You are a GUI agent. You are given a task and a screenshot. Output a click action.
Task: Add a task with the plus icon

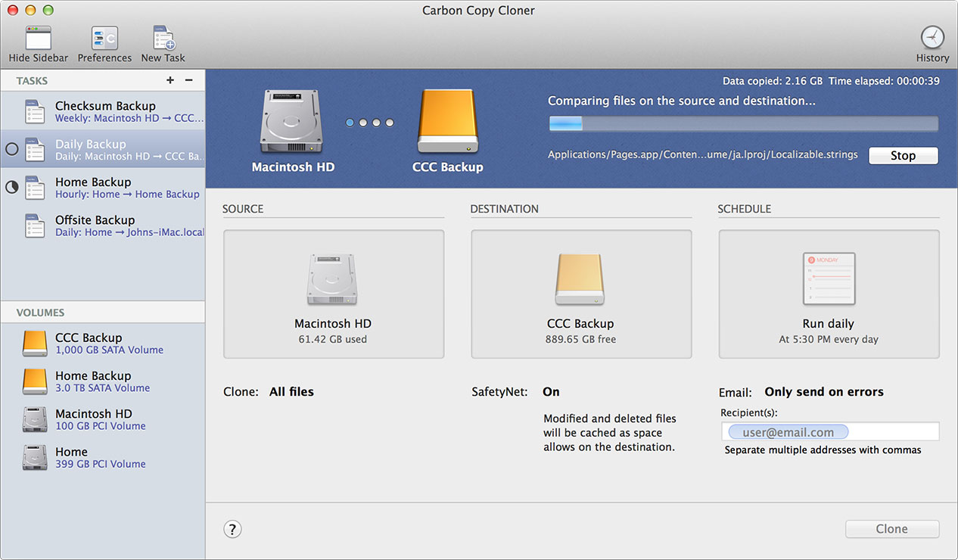pos(170,80)
